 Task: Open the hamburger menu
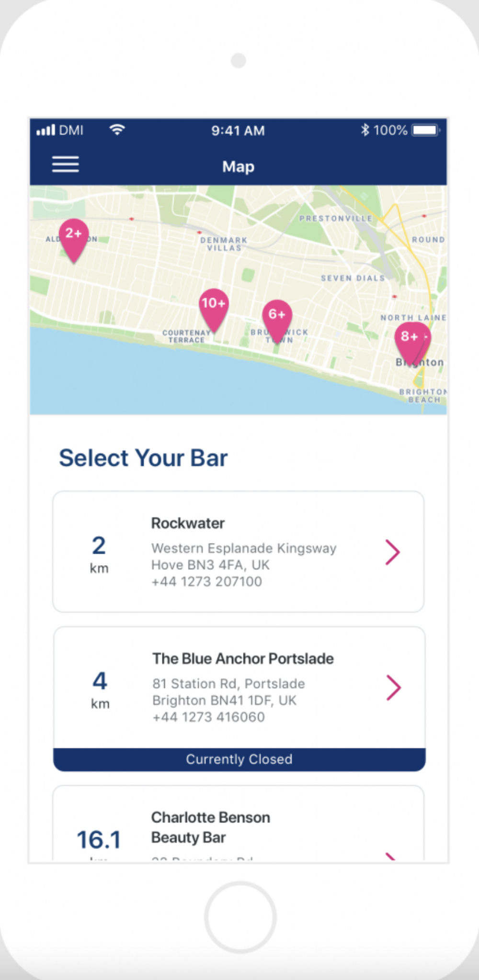[66, 164]
